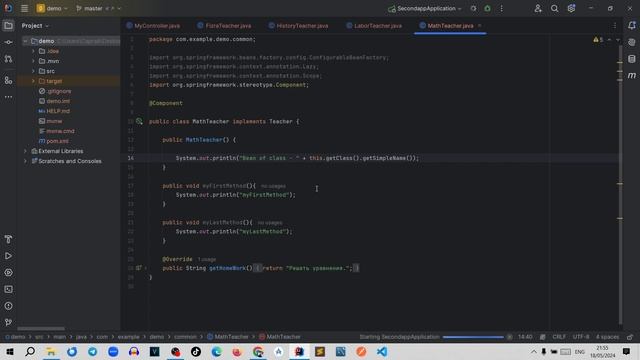Image resolution: width=640 pixels, height=360 pixels.
Task: Open the Database tool window
Action: click(632, 59)
